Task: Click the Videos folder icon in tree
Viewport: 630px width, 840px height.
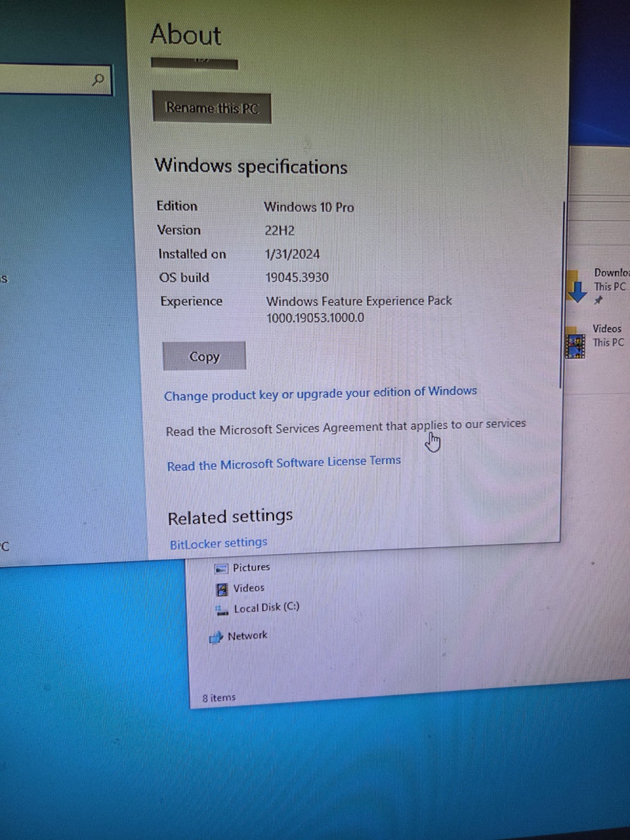Action: [x=222, y=589]
